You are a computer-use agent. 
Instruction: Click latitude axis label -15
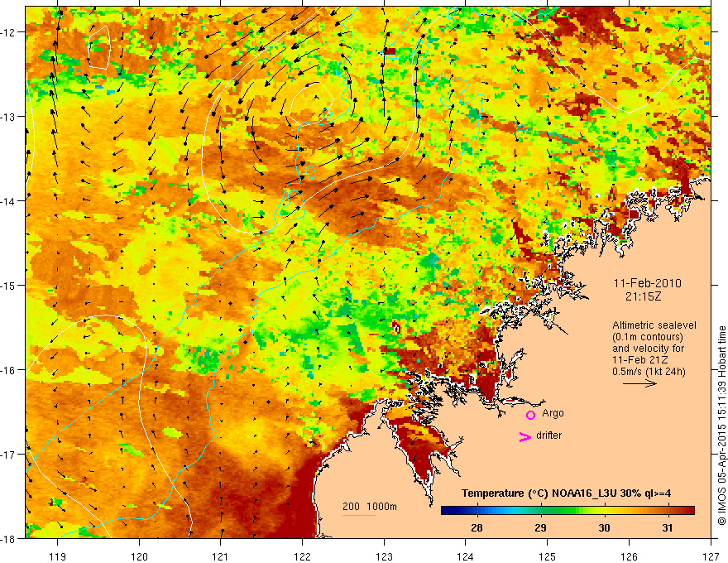point(9,285)
